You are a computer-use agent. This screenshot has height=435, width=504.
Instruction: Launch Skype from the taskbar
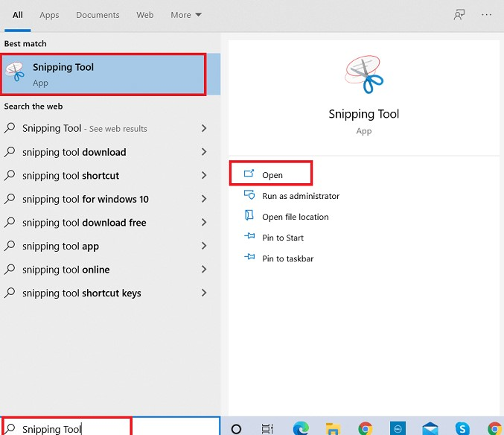click(x=462, y=429)
